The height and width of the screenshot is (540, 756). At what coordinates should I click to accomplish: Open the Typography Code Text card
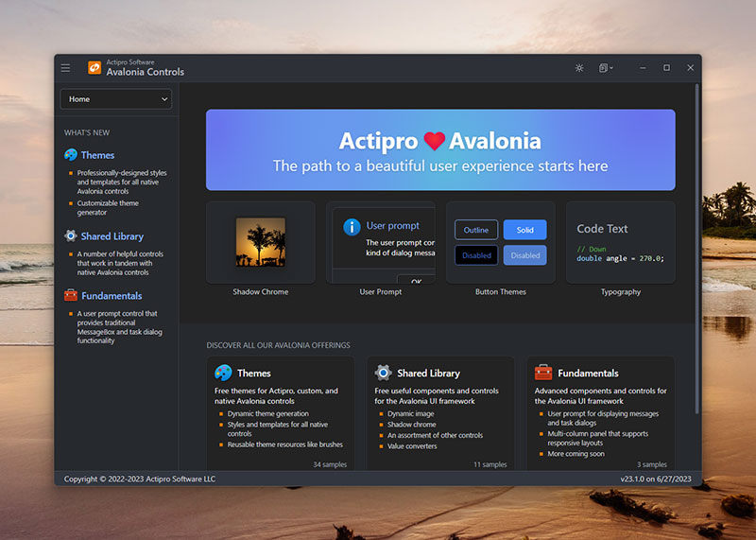[621, 242]
